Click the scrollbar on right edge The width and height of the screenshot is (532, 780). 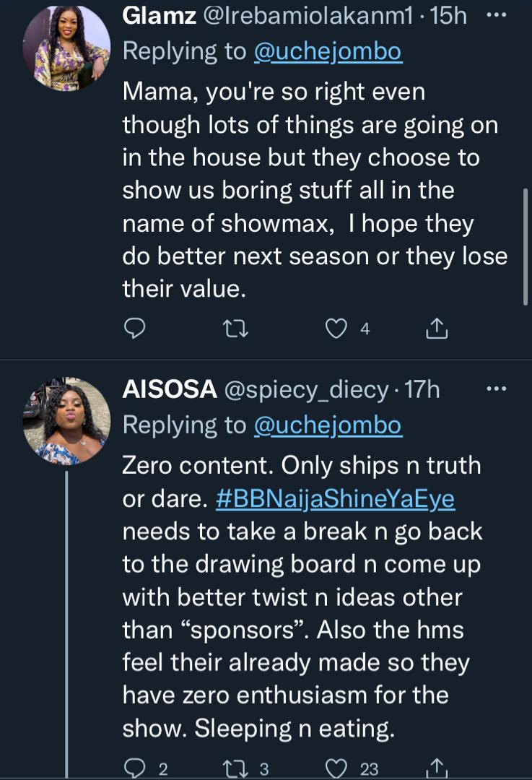pos(526,246)
